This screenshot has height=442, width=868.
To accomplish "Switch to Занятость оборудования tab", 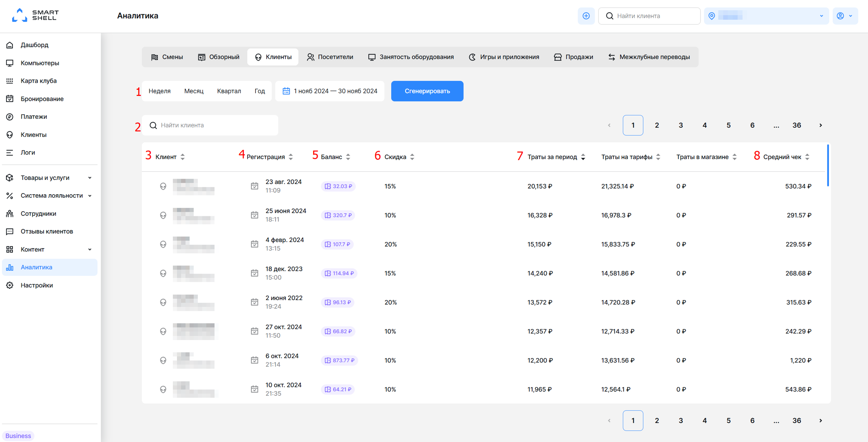I will (x=411, y=57).
